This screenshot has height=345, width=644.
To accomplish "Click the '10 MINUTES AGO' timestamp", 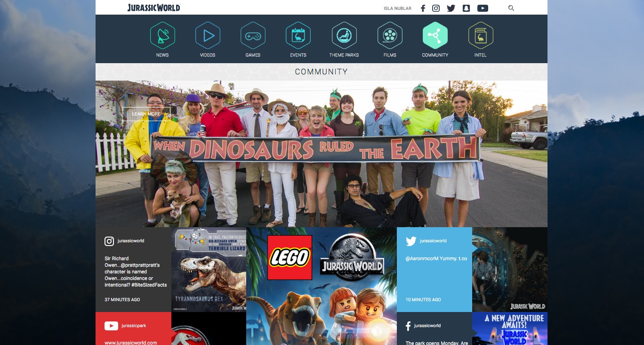I will (423, 300).
